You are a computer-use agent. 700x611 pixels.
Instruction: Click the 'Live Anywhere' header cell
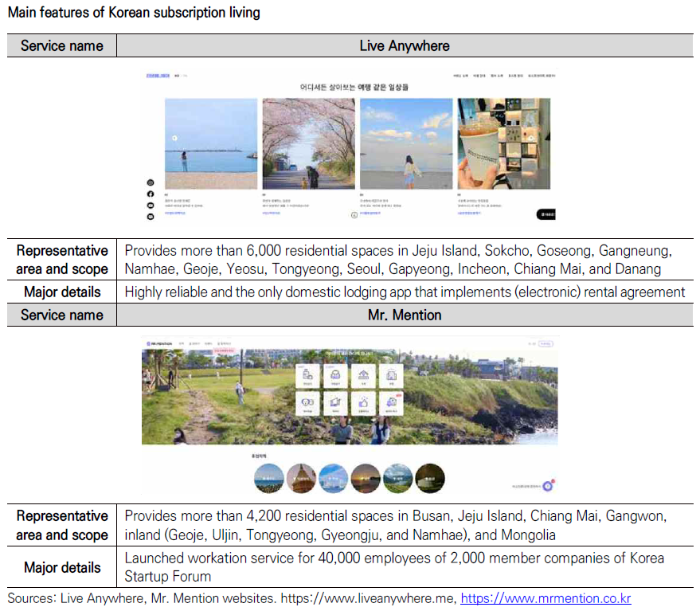tap(405, 45)
